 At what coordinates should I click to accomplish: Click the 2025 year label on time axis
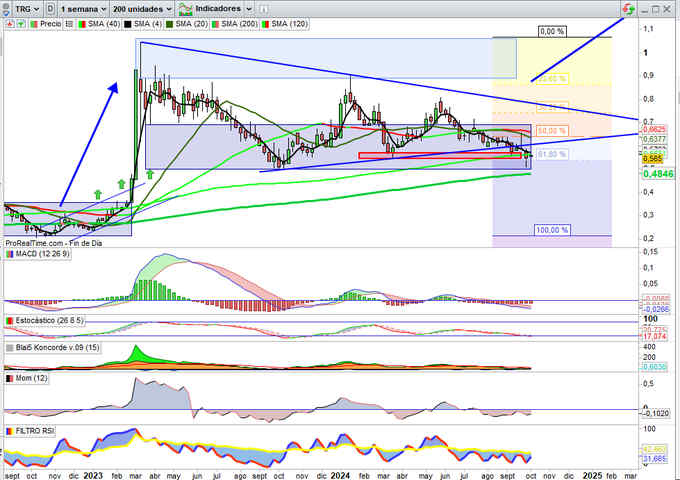coord(592,476)
